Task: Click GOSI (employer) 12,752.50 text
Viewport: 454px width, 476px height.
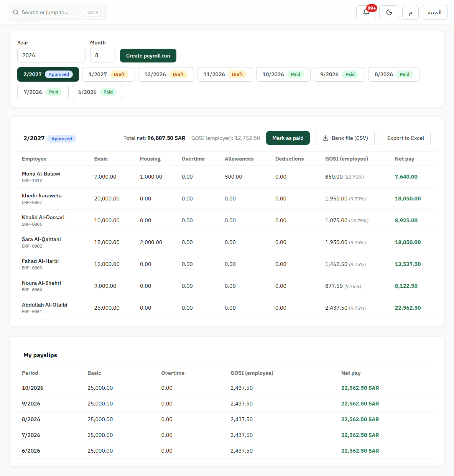Action: pyautogui.click(x=225, y=138)
